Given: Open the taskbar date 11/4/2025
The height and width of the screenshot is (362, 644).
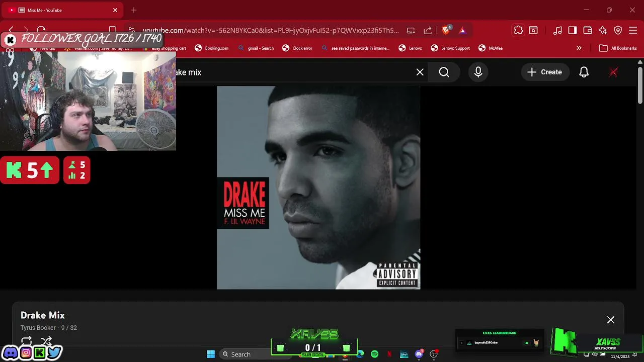Looking at the screenshot, I should (620, 356).
